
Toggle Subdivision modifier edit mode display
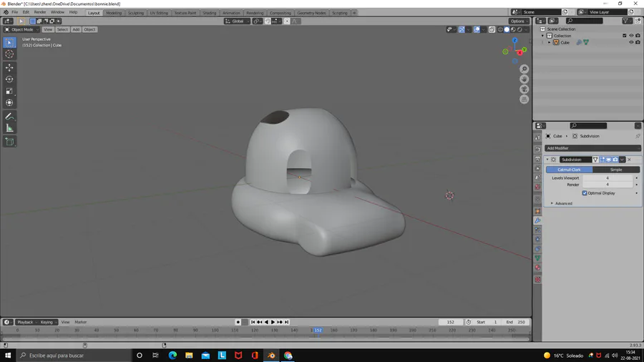(x=602, y=160)
